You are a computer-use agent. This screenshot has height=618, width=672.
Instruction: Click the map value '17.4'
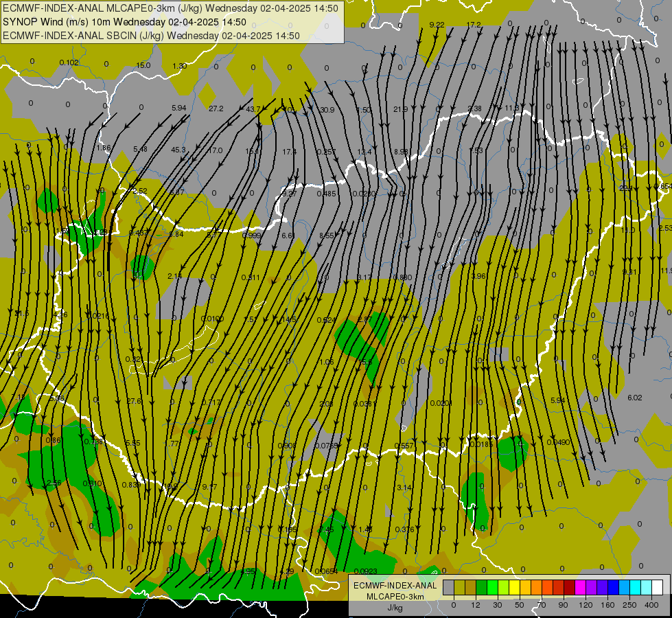(289, 151)
